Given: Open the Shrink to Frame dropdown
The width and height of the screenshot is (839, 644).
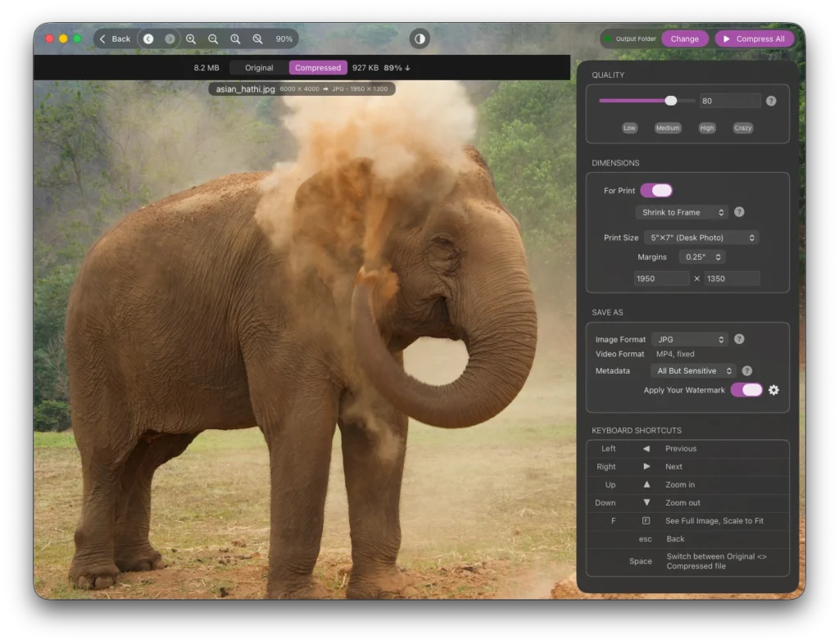Looking at the screenshot, I should 682,212.
